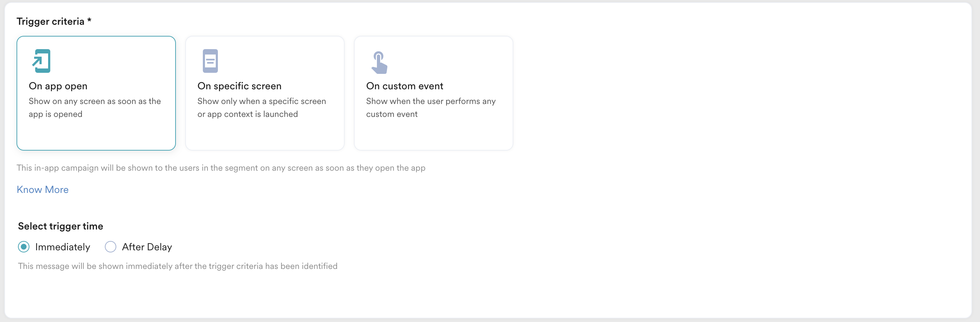Pick the "On custom event" trigger title
This screenshot has height=322, width=980.
[405, 86]
